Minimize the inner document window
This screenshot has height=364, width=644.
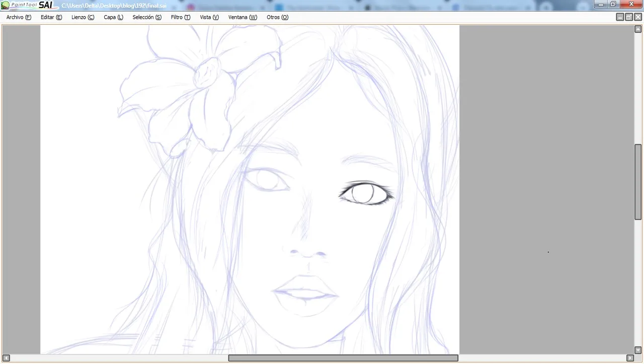pyautogui.click(x=620, y=17)
